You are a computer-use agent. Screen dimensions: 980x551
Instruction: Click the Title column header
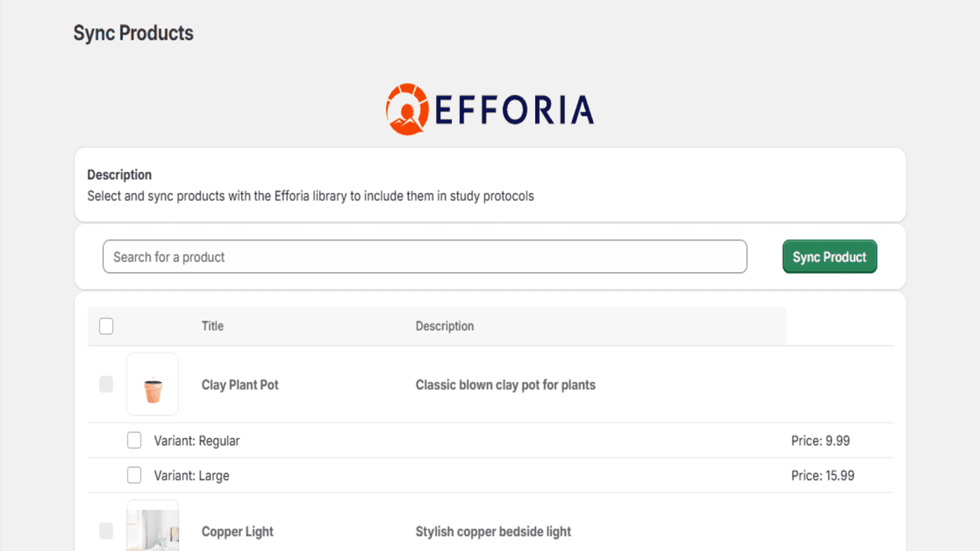pos(213,326)
